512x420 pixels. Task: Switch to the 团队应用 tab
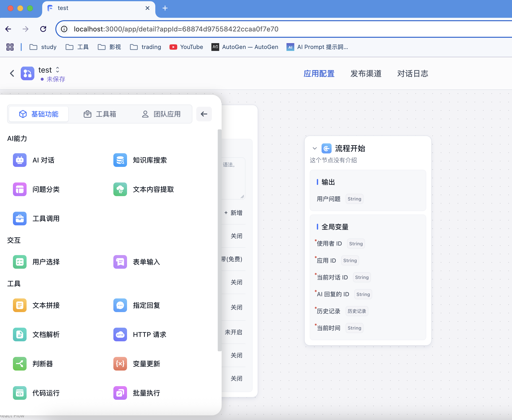point(161,114)
